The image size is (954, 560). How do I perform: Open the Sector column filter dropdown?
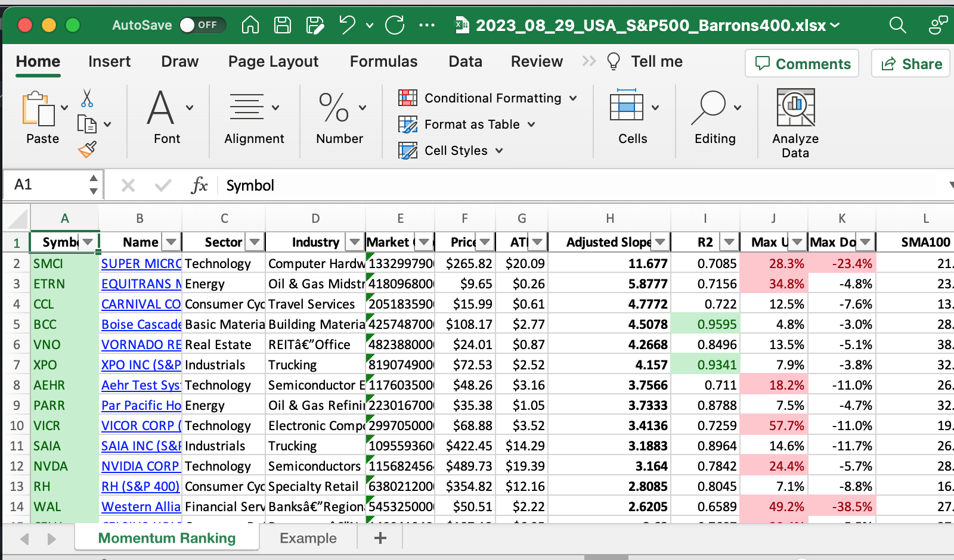coord(255,242)
